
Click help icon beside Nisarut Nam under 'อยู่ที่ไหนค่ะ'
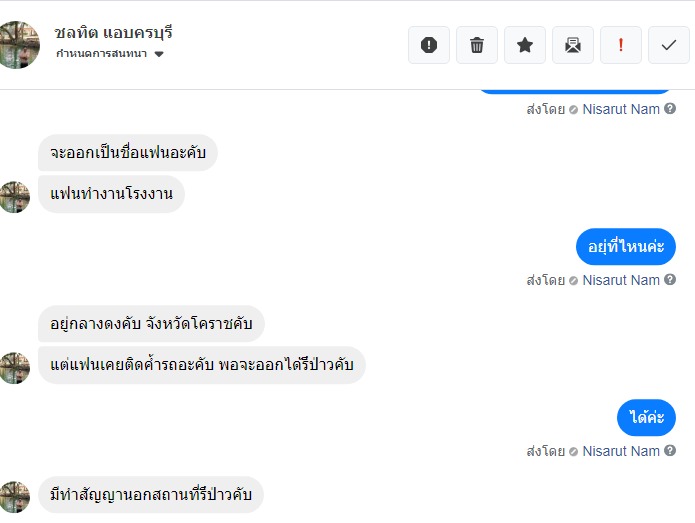670,280
